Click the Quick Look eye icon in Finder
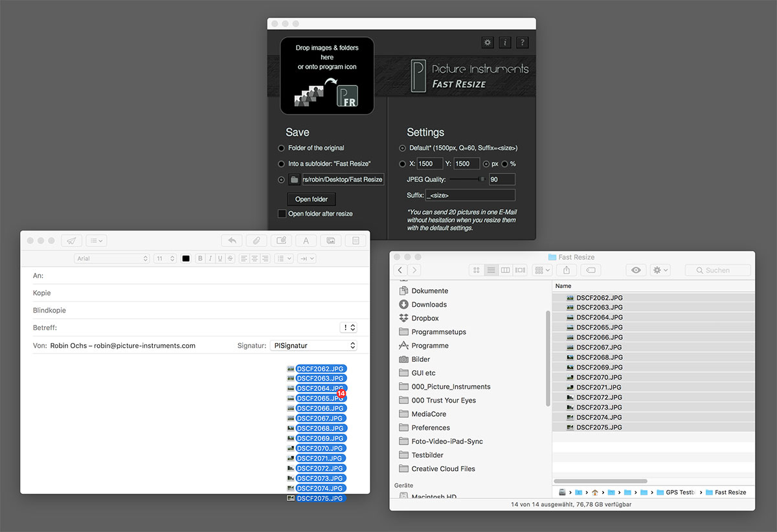777x532 pixels. (636, 270)
